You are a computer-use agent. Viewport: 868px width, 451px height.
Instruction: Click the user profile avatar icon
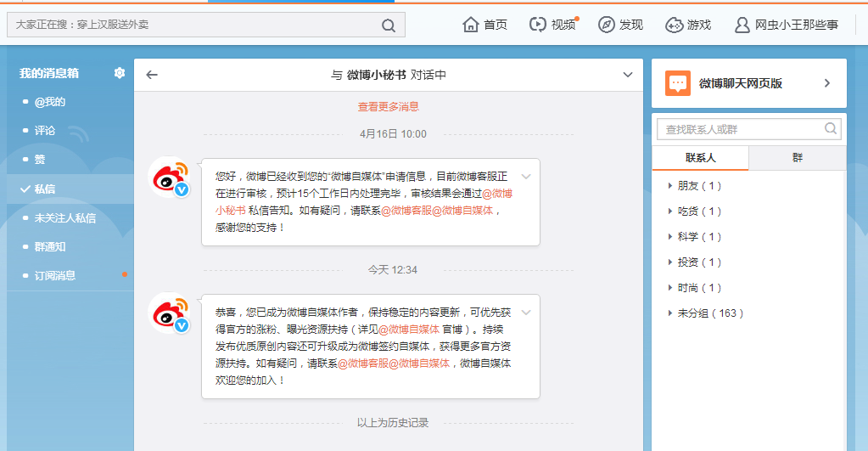[x=742, y=25]
